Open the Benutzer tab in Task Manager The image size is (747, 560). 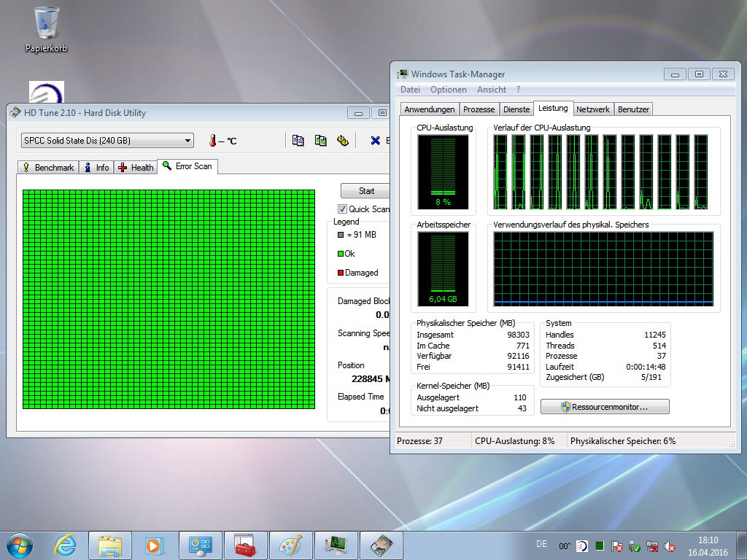click(x=633, y=109)
